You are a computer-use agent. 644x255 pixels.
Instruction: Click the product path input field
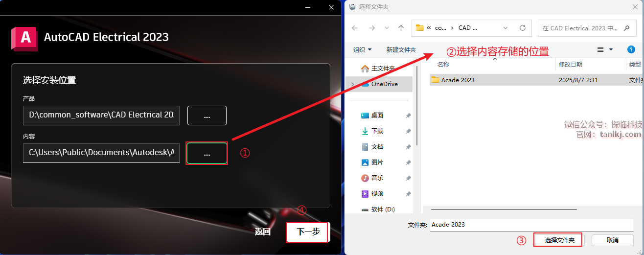(x=101, y=116)
